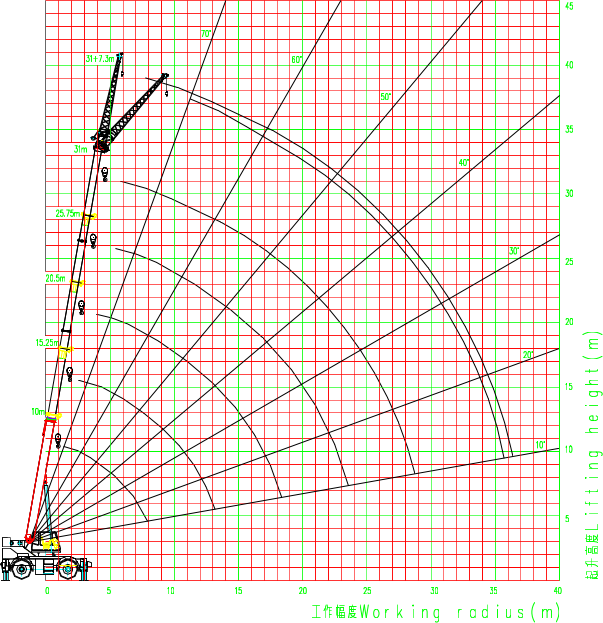603x623 pixels.
Task: Click the crane truck chassis drawing
Action: click(x=44, y=558)
